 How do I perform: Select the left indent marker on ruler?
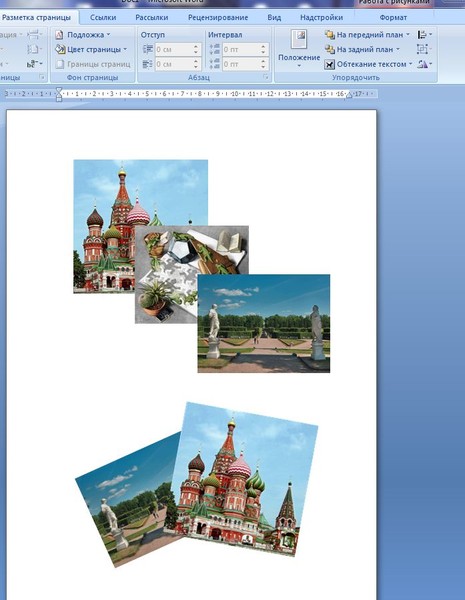coord(59,99)
